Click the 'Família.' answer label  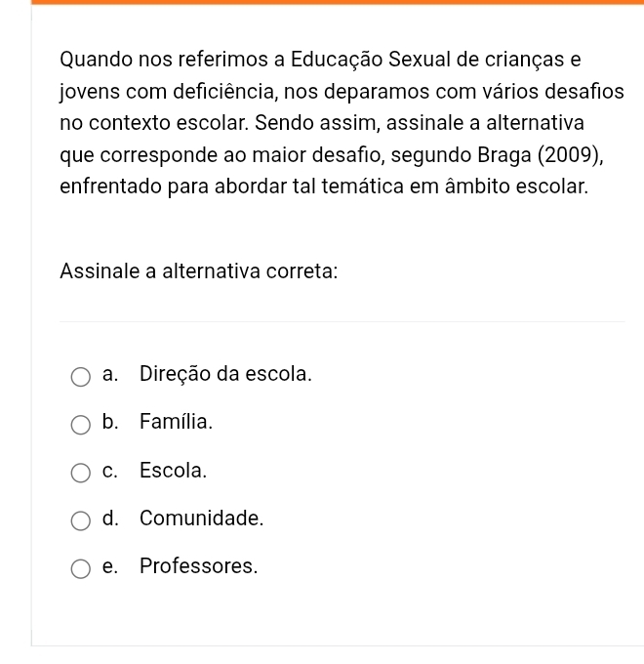176,422
